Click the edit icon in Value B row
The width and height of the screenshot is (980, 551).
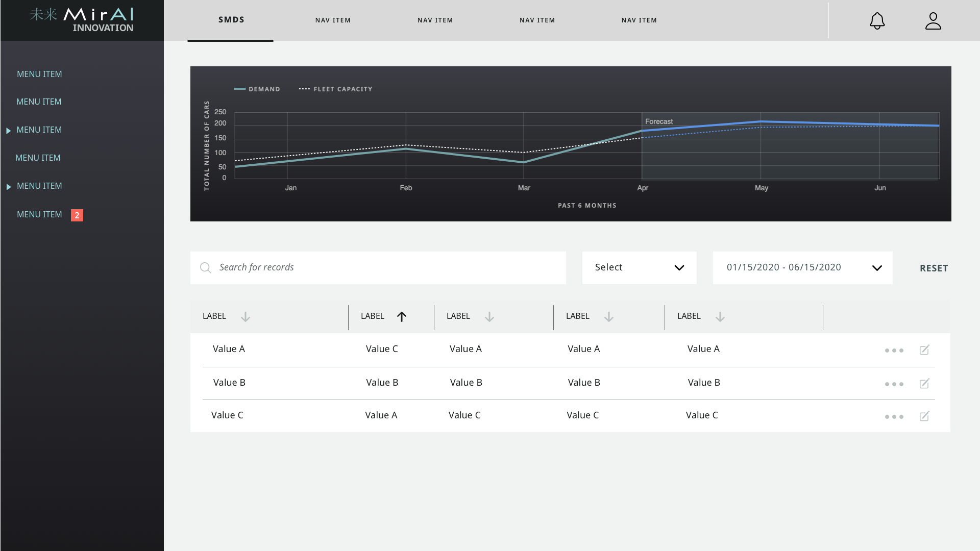tap(924, 384)
